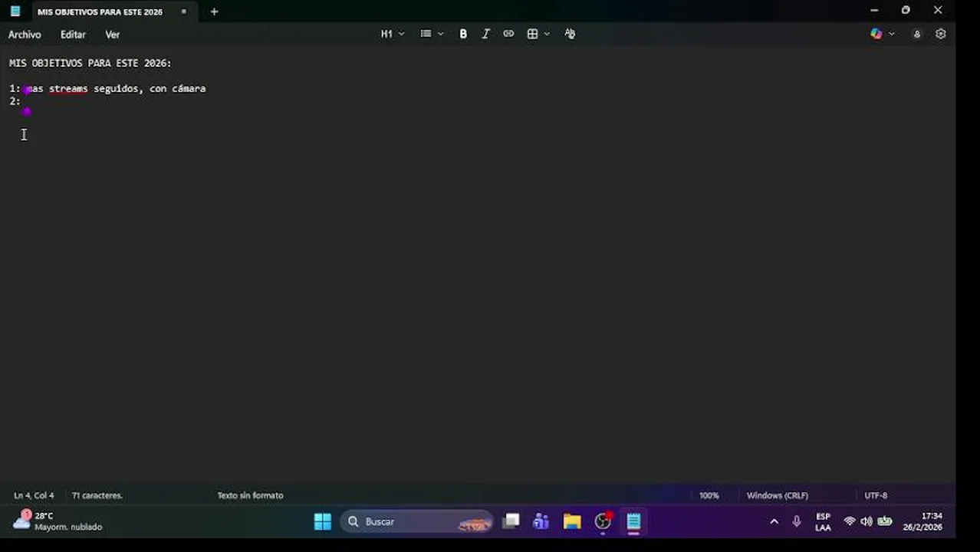Open the account profile icon
980x552 pixels.
pos(916,34)
